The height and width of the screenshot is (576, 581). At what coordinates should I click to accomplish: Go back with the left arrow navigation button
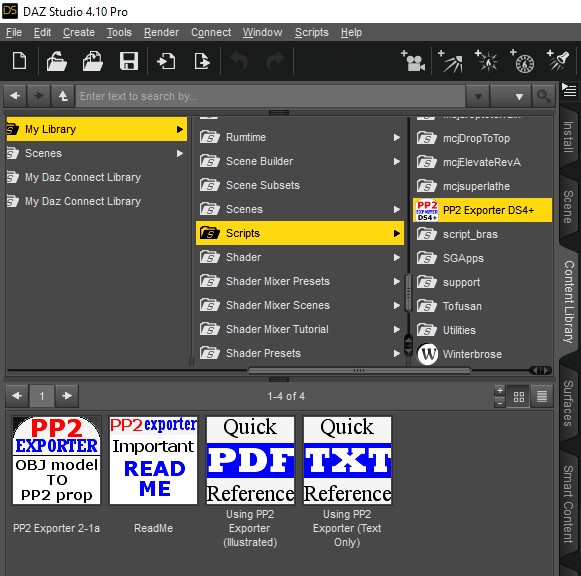click(x=15, y=96)
